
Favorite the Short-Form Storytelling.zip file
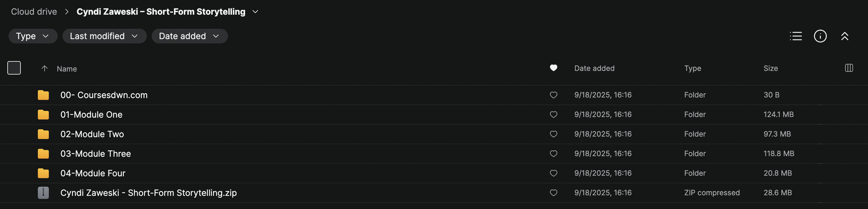coord(553,193)
